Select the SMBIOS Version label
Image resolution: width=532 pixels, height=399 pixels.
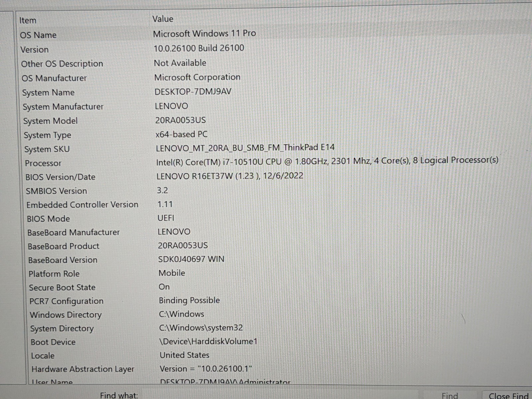[56, 191]
